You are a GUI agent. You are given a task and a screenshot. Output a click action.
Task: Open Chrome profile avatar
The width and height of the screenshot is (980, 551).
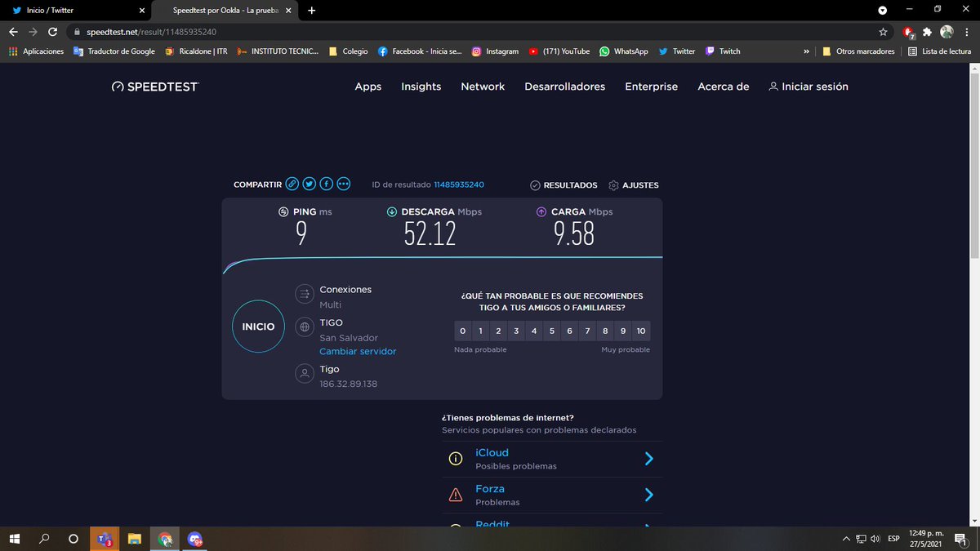click(x=947, y=32)
